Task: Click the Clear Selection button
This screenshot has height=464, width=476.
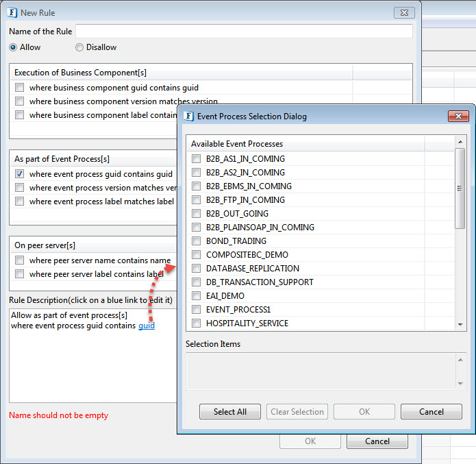Action: tap(297, 412)
